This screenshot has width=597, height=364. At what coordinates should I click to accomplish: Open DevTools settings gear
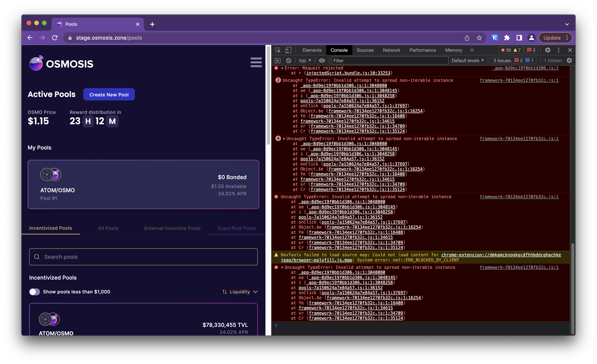click(x=548, y=50)
